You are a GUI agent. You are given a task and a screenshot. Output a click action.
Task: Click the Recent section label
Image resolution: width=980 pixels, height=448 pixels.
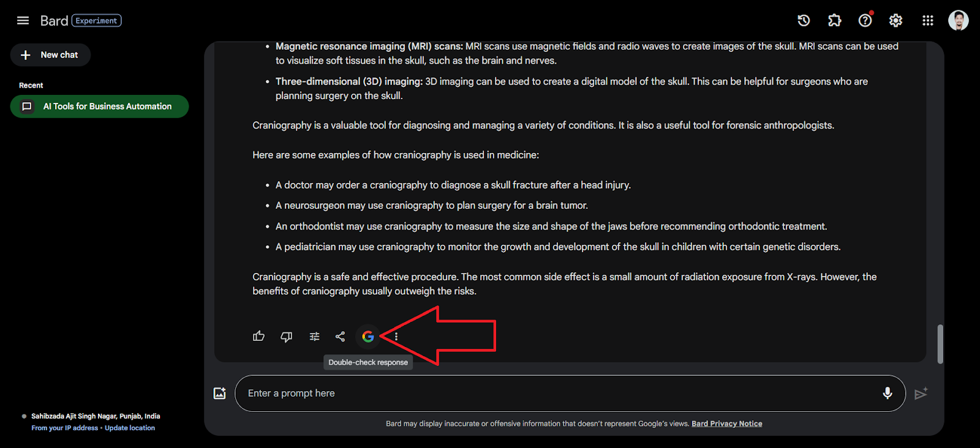tap(31, 86)
